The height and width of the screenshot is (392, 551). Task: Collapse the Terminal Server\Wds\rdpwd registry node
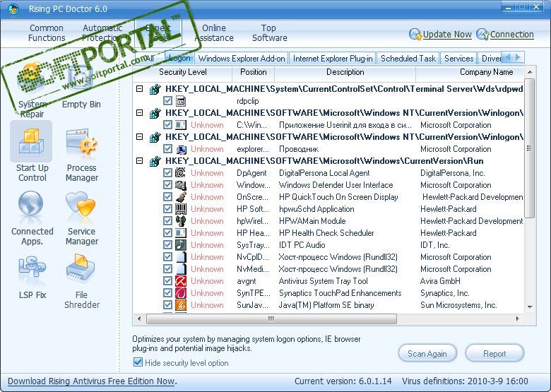139,88
